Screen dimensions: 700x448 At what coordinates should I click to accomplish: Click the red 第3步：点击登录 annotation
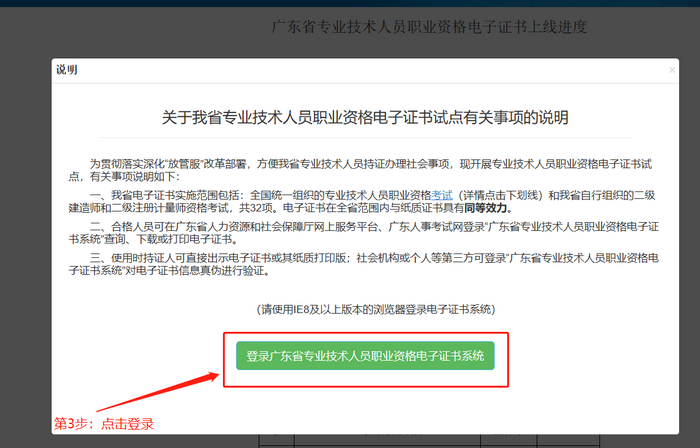(x=104, y=424)
